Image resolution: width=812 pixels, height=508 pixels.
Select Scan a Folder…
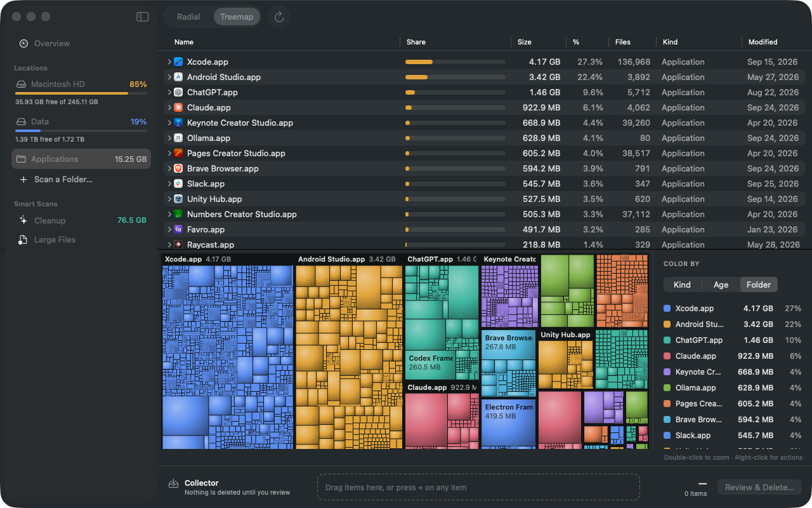coord(81,180)
